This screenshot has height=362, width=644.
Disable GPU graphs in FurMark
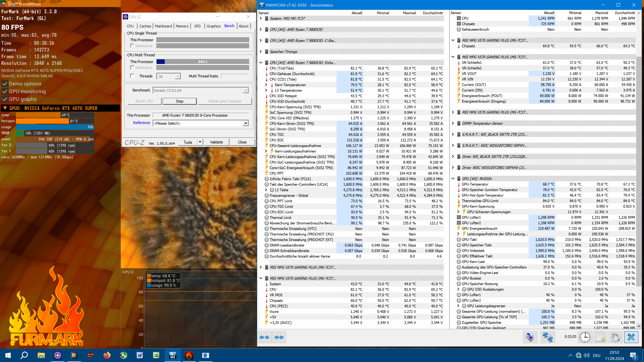[x=5, y=99]
